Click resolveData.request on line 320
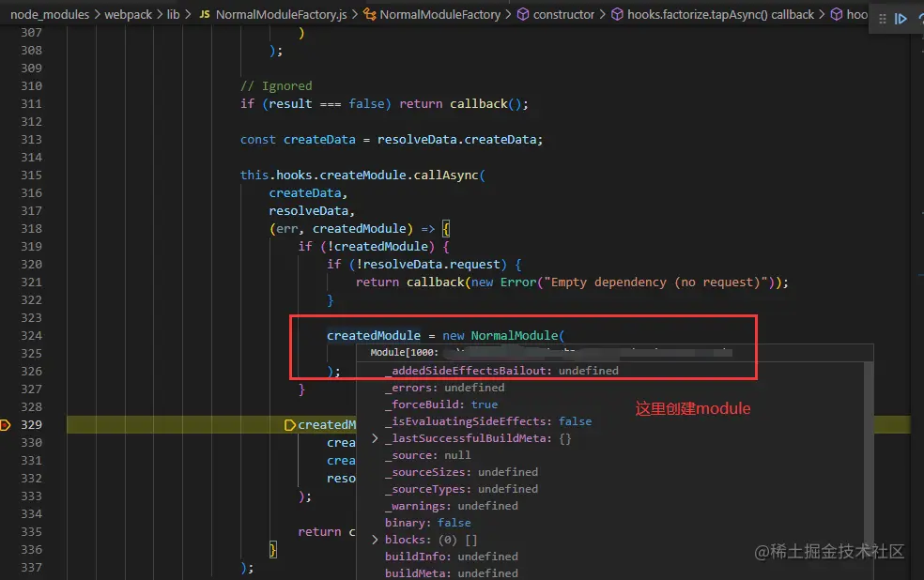The width and height of the screenshot is (924, 580). 431,265
